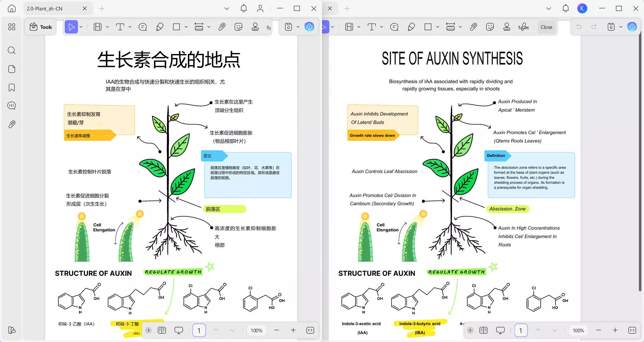This screenshot has width=644, height=342.
Task: Click the Close button in right toolbar
Action: click(x=546, y=27)
